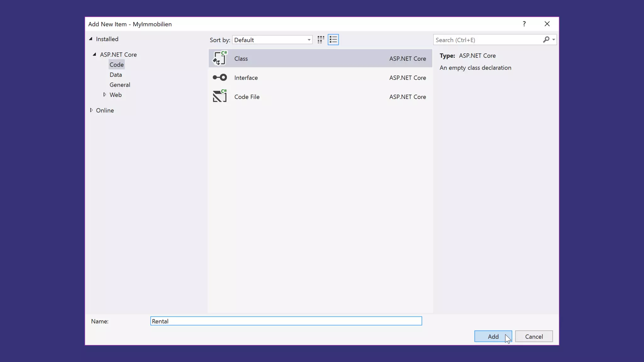Open search options dropdown arrow

tap(553, 40)
